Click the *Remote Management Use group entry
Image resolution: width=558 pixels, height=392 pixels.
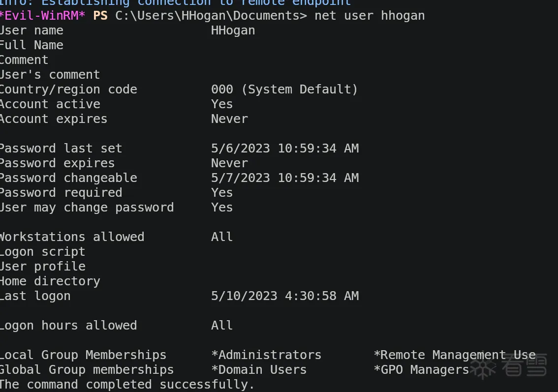click(x=454, y=355)
